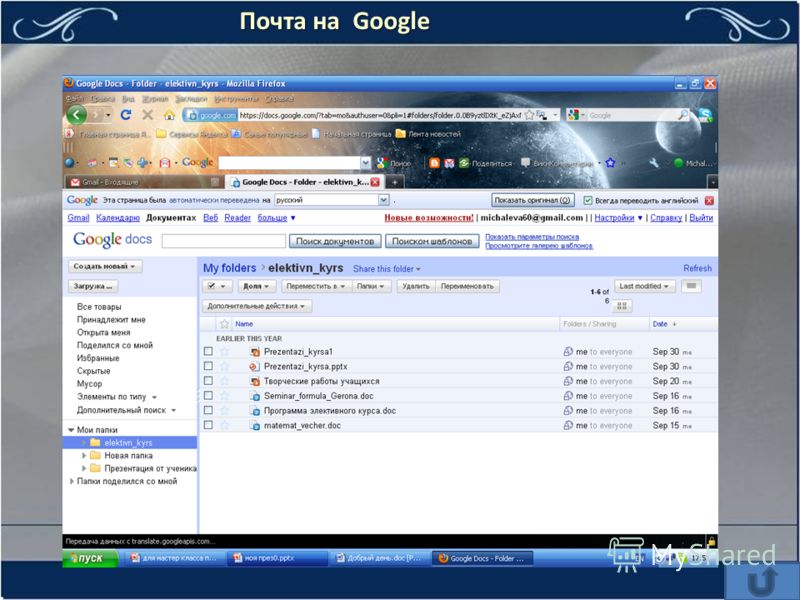
Task: Open the Windows Start button
Action: click(90, 558)
